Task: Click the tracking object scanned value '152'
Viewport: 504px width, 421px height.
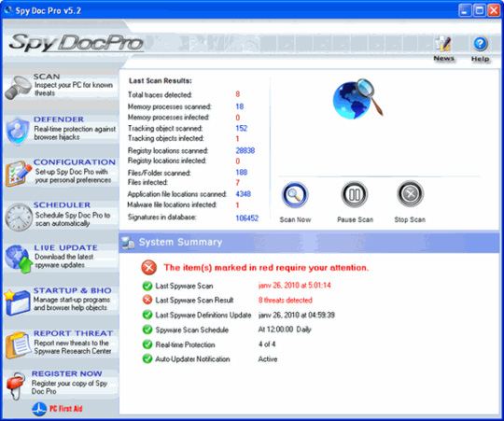Action: [x=242, y=128]
